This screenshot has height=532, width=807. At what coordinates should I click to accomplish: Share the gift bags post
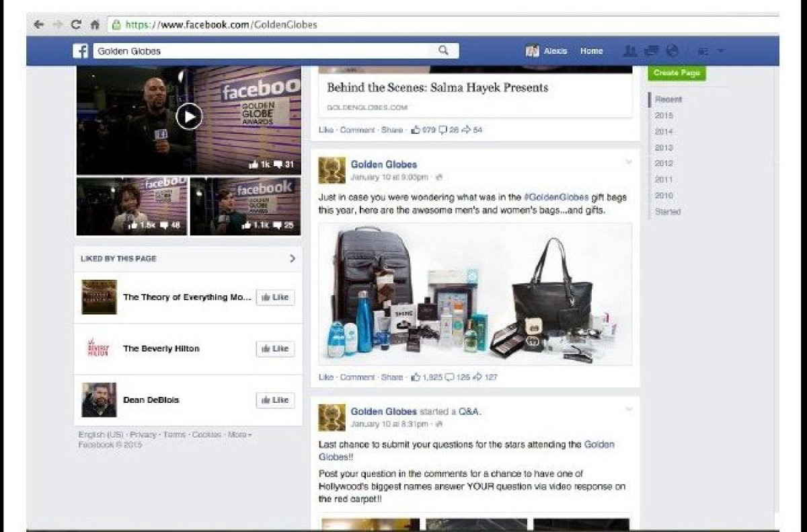click(392, 377)
